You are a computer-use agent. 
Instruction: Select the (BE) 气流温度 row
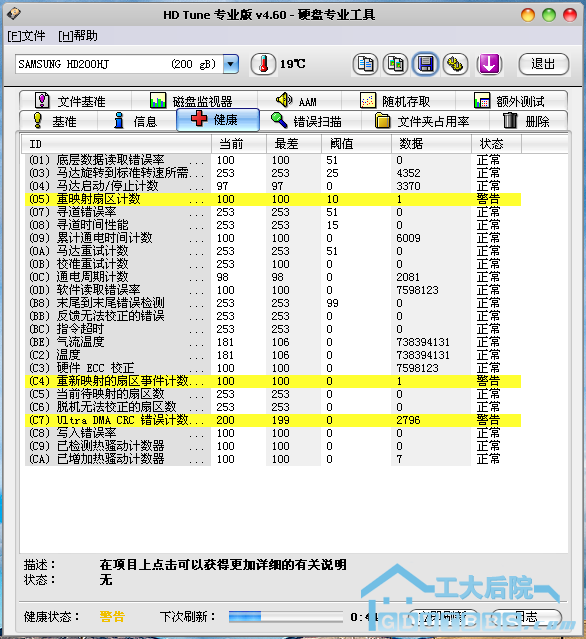[x=273, y=342]
